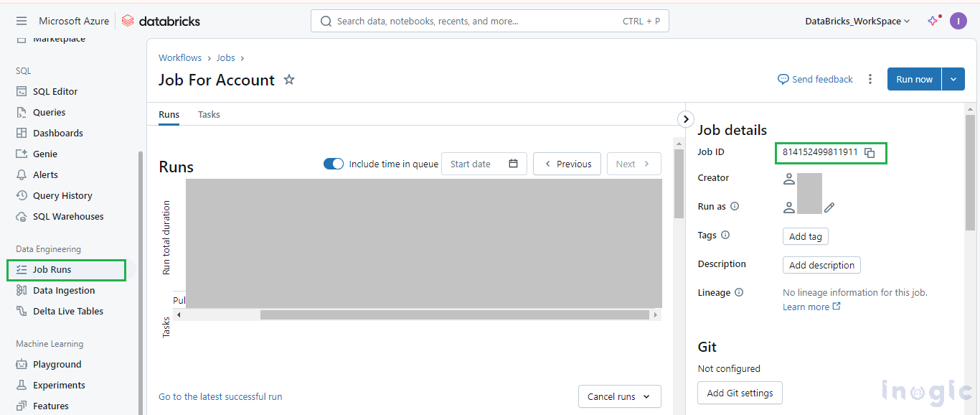Viewport: 980px width, 415px height.
Task: Click the Tags info icon
Action: [725, 235]
